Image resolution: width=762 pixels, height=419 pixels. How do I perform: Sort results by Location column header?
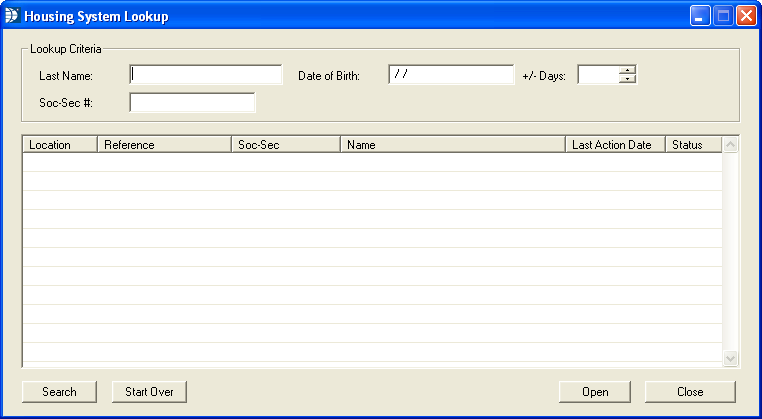coord(59,145)
